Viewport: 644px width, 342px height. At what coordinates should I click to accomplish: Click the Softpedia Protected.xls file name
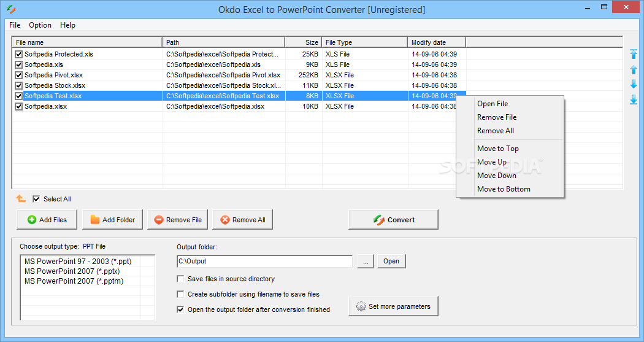pyautogui.click(x=59, y=54)
